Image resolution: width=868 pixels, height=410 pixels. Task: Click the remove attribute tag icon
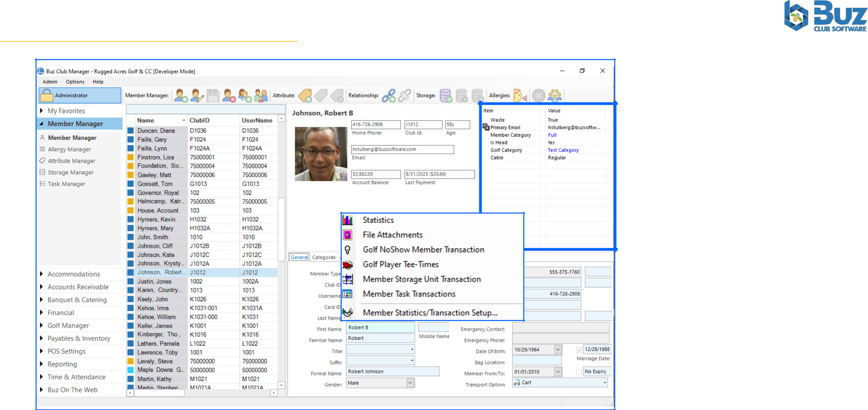click(337, 95)
